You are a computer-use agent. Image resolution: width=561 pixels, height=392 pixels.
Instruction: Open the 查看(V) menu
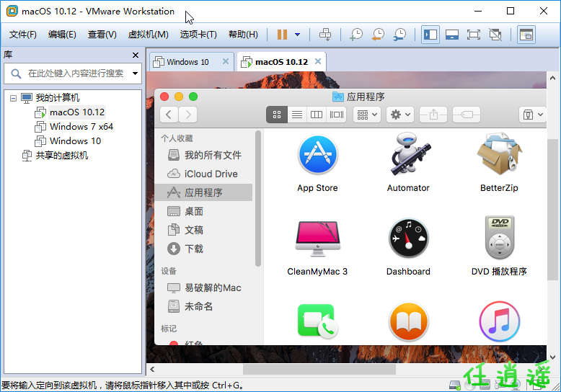pyautogui.click(x=102, y=35)
